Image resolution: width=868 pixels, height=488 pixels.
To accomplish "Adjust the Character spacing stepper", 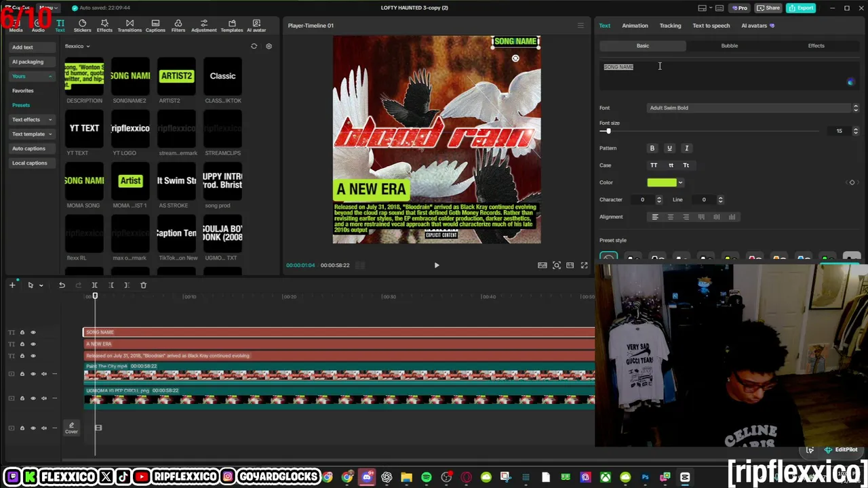I will pyautogui.click(x=658, y=200).
